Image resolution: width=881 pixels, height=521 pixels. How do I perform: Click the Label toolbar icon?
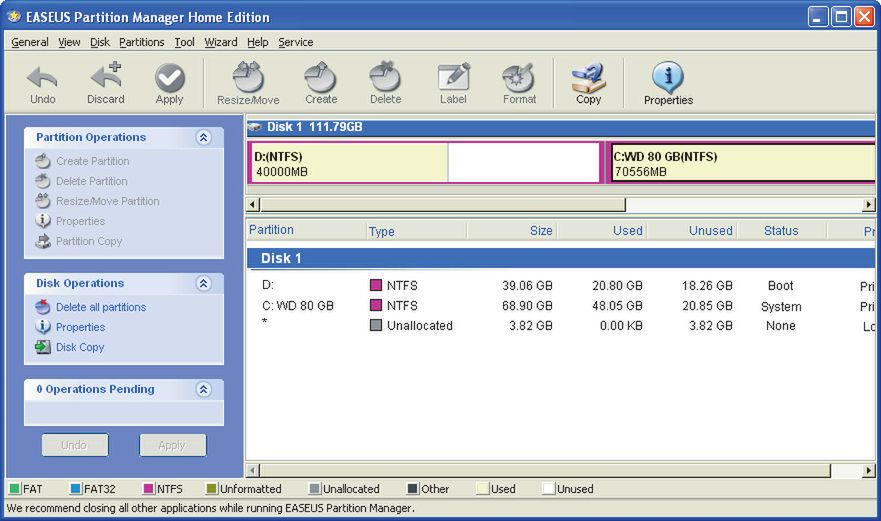click(453, 77)
